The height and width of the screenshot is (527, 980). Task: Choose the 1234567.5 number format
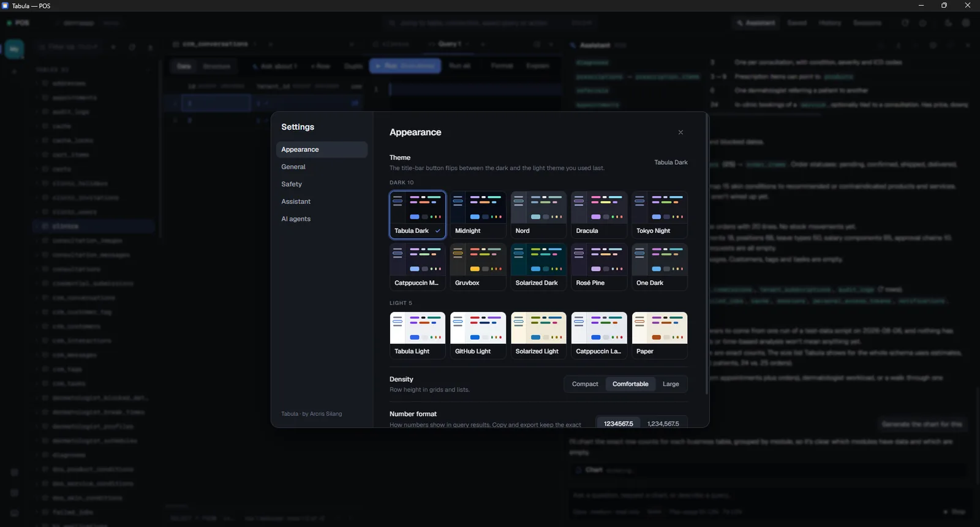pos(619,423)
